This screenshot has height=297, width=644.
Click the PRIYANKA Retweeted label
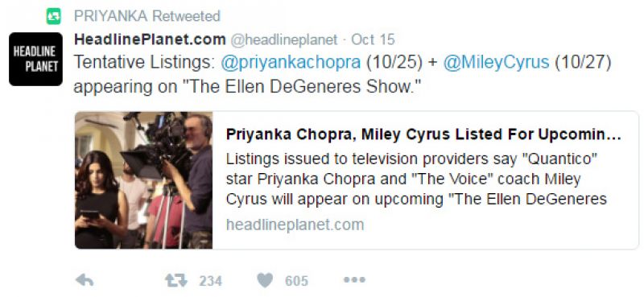pyautogui.click(x=147, y=16)
